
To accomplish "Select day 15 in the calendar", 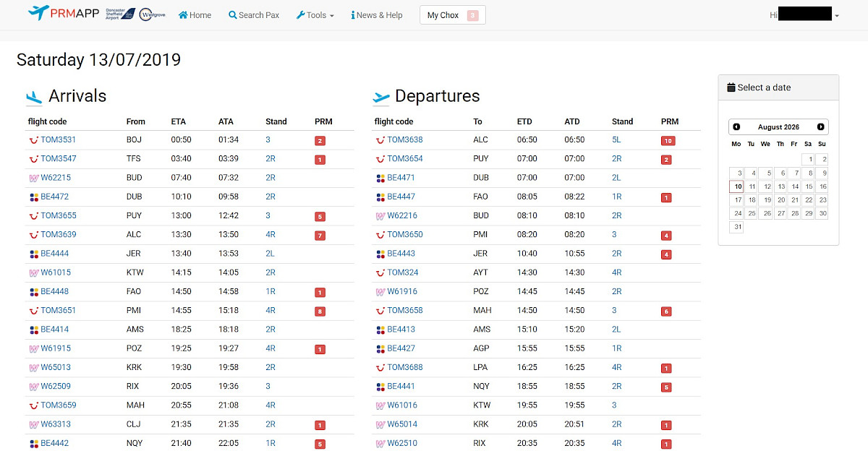I will pos(809,186).
